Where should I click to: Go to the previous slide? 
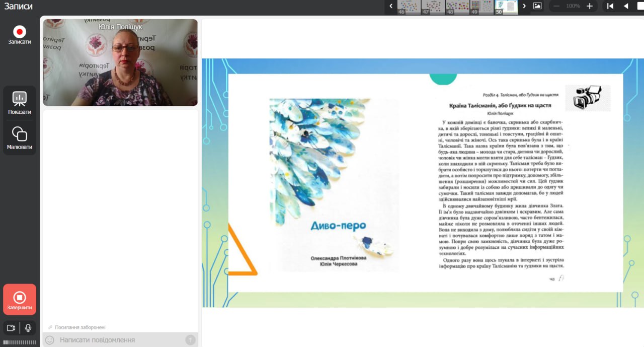coord(626,6)
